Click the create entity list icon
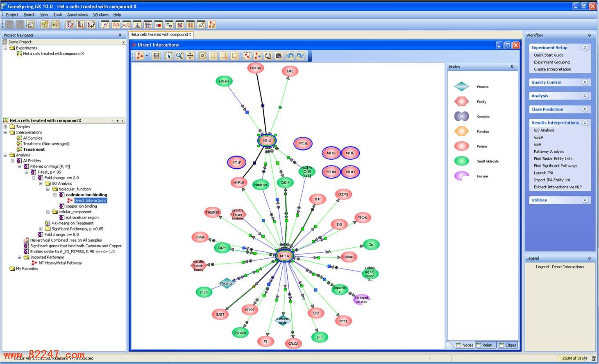This screenshot has height=364, width=599. (x=70, y=25)
